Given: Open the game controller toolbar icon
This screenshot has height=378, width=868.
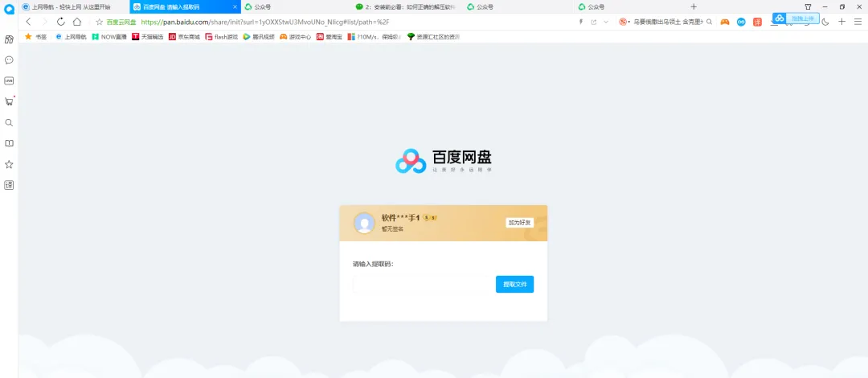Looking at the screenshot, I should click(x=724, y=22).
